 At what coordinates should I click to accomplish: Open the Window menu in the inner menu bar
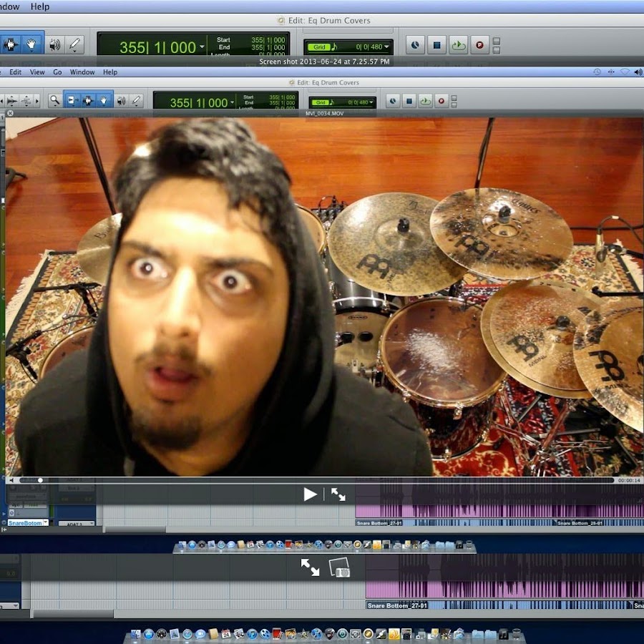click(x=82, y=72)
